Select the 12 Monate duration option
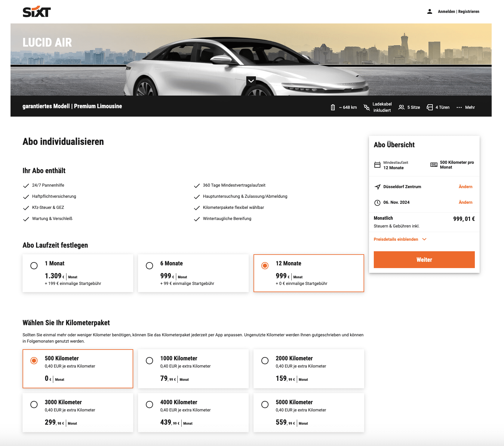504x446 pixels. point(309,273)
